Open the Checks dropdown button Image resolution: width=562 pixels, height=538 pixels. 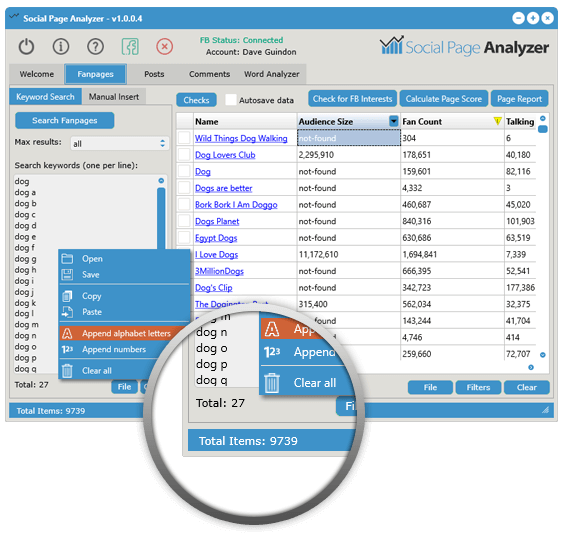pos(196,100)
